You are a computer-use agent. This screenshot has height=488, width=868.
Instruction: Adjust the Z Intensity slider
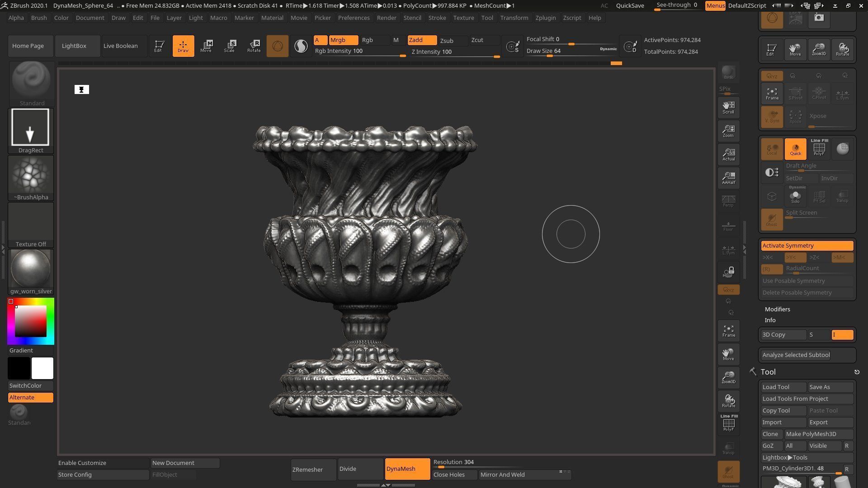455,52
